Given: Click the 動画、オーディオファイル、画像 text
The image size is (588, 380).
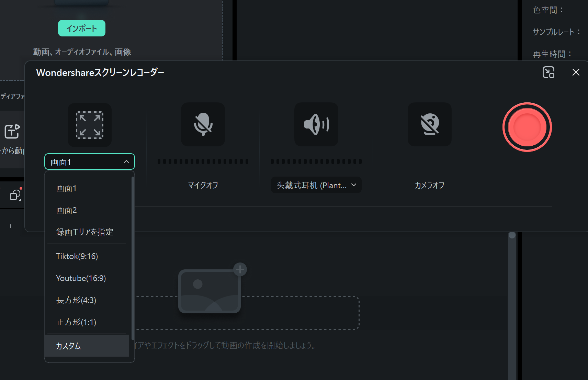Looking at the screenshot, I should point(82,52).
